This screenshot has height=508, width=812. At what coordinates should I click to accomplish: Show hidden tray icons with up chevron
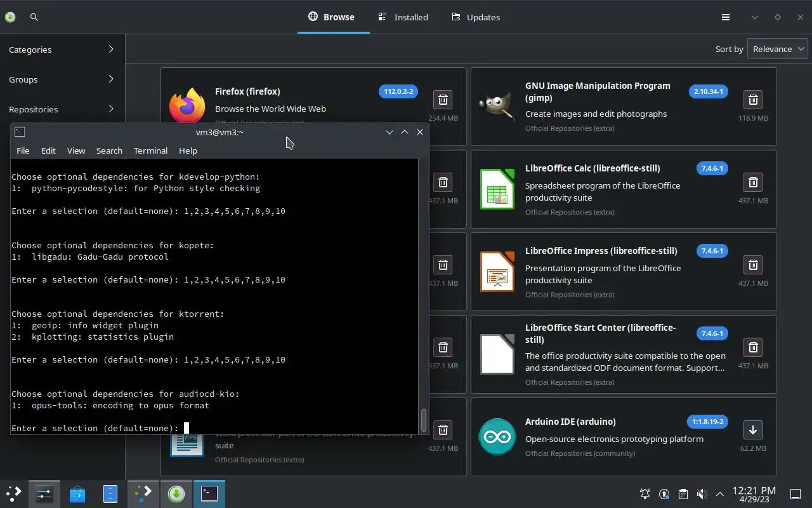(x=720, y=494)
